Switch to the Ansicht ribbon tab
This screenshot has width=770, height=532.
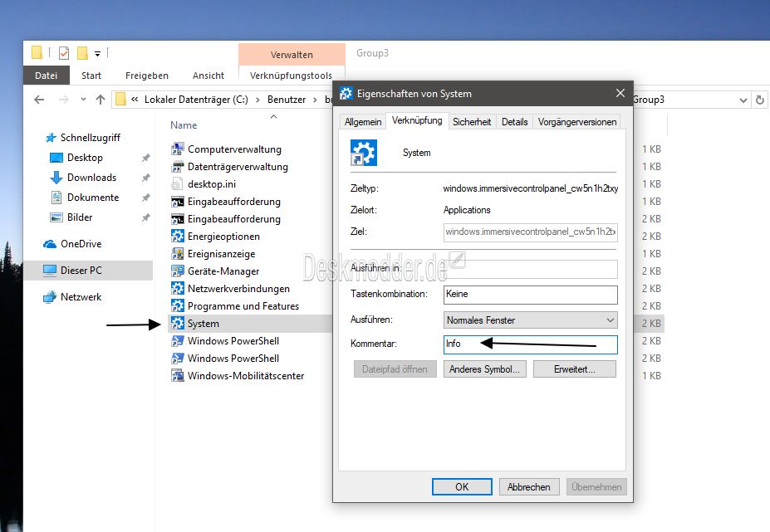[208, 76]
